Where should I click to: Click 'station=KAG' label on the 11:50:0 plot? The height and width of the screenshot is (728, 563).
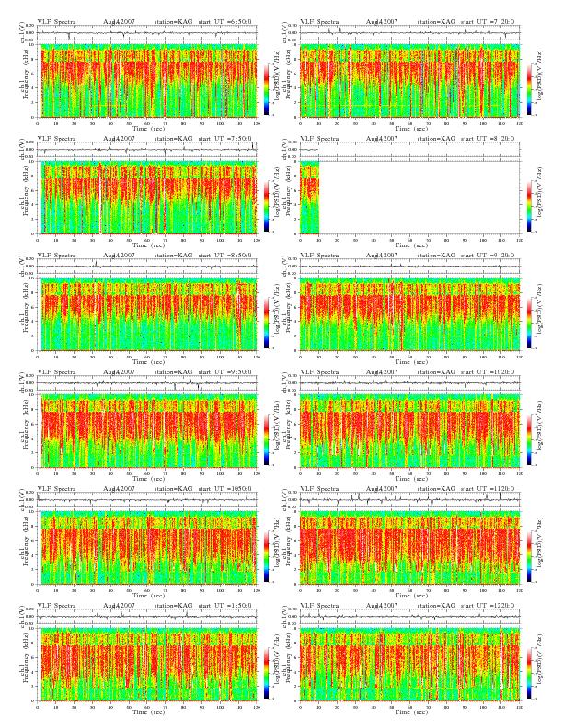[173, 606]
